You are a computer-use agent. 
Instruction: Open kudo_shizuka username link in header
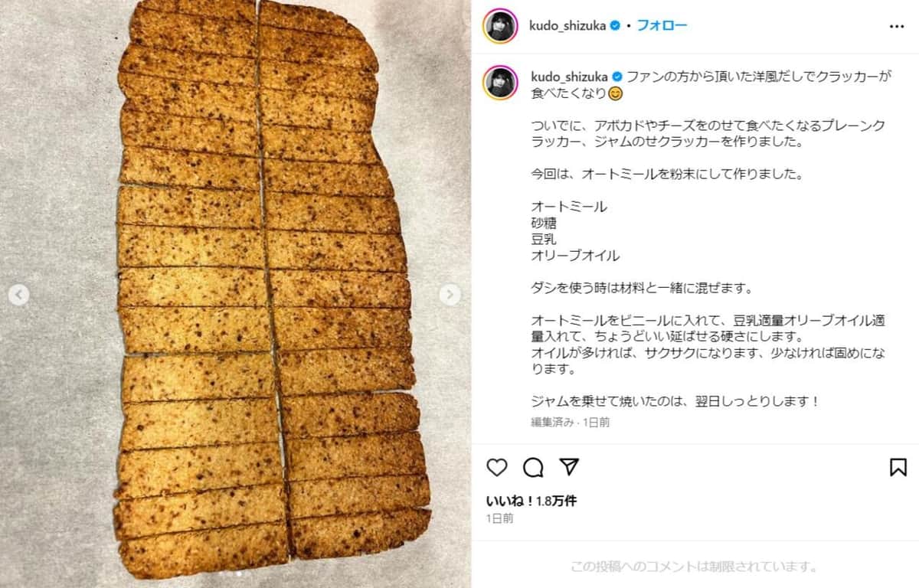pyautogui.click(x=567, y=26)
